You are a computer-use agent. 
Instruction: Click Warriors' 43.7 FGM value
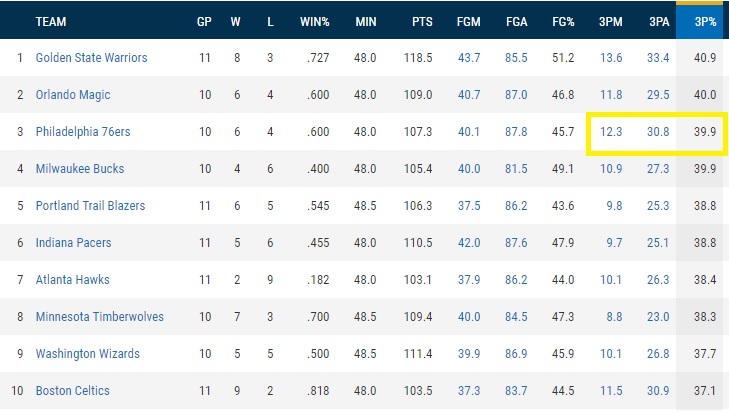pyautogui.click(x=469, y=58)
